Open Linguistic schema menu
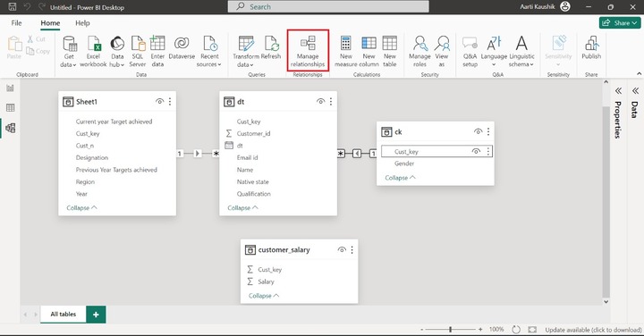This screenshot has width=644, height=336. coord(521,52)
